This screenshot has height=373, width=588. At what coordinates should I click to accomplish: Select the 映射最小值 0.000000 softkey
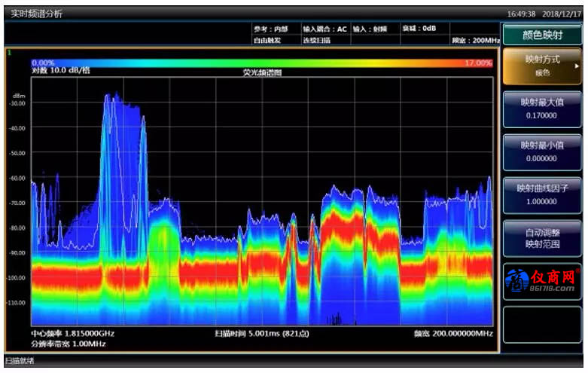[542, 152]
